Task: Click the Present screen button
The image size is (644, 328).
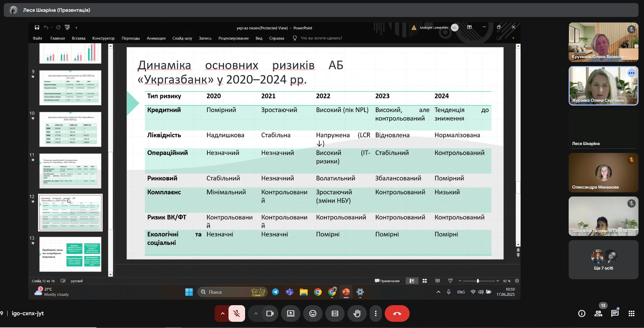Action: point(291,313)
